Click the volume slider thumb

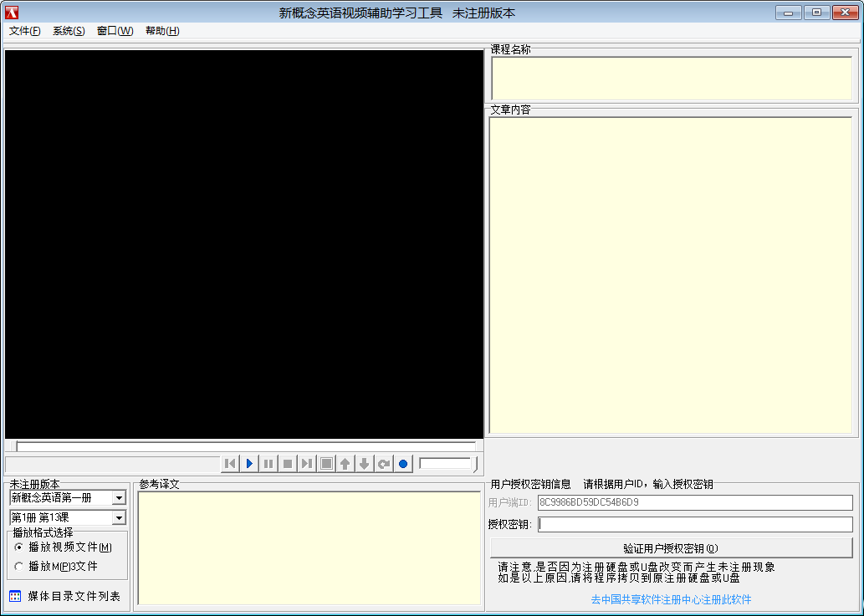[476, 464]
